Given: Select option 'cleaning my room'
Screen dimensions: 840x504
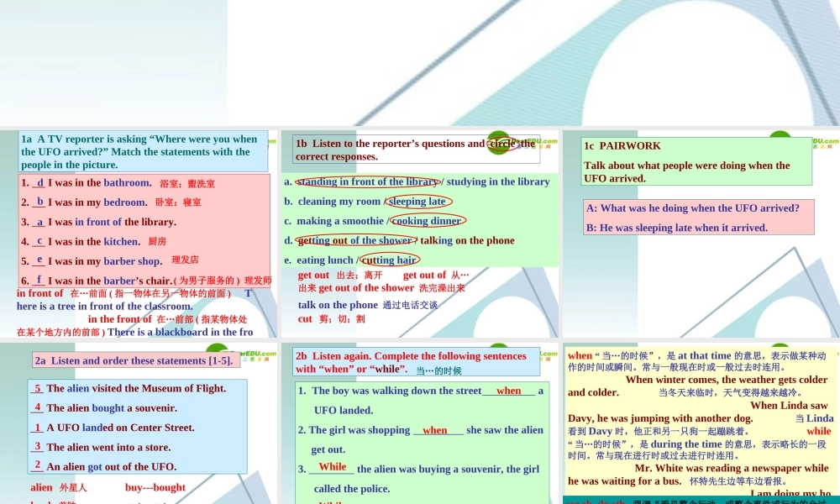Looking at the screenshot, I should pos(339,202).
